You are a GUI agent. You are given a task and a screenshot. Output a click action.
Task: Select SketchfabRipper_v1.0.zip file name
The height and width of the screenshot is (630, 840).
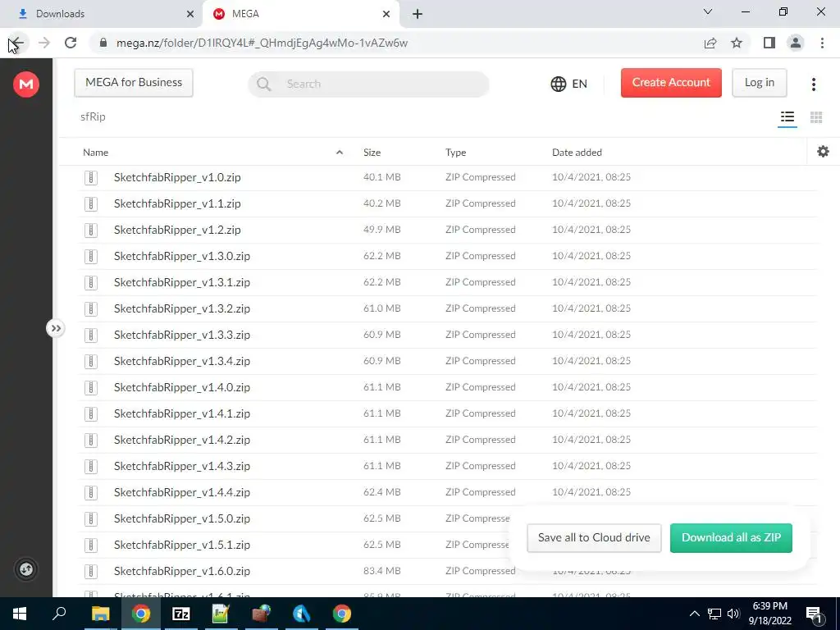point(177,177)
